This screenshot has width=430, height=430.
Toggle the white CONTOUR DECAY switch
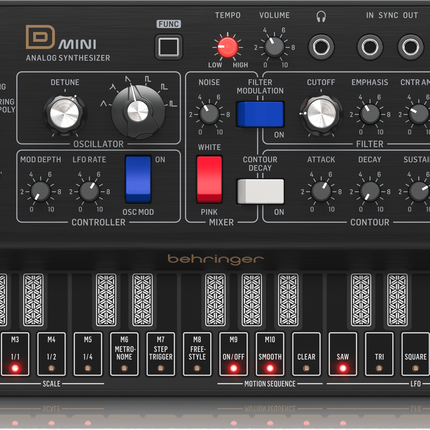pos(260,191)
